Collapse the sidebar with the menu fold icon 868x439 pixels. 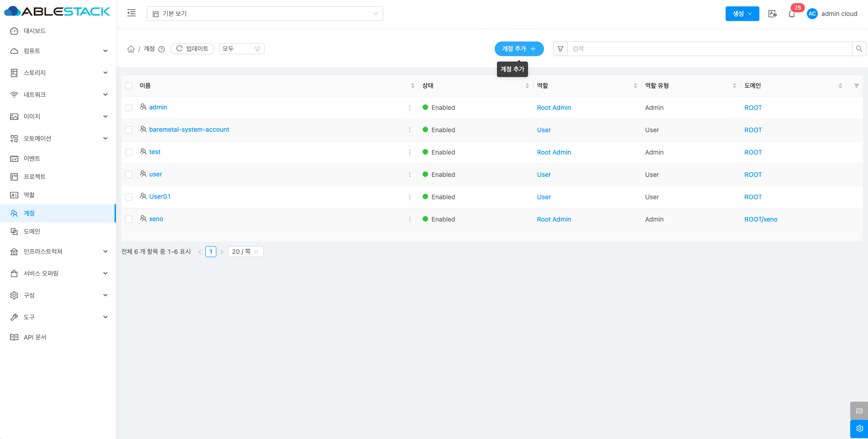point(131,13)
